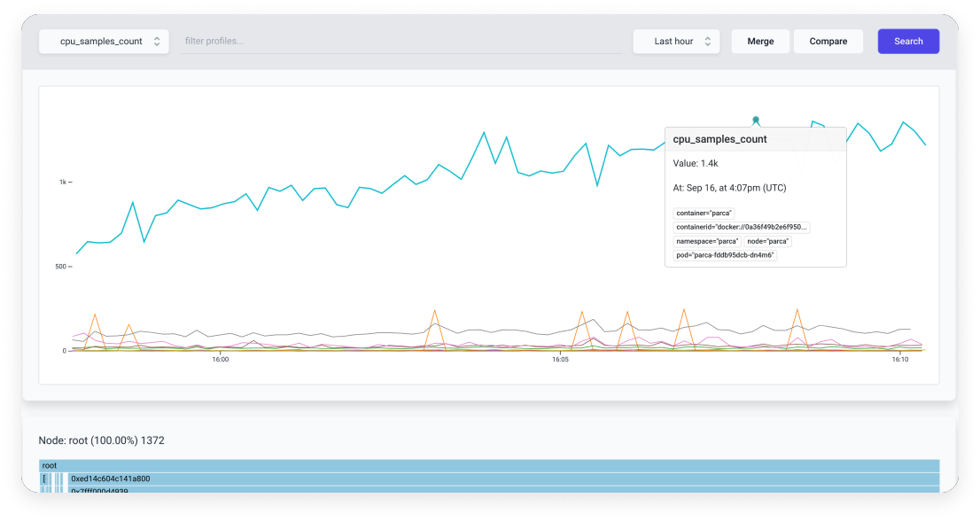Click the Value: 1.4k text in tooltip
The height and width of the screenshot is (521, 980).
click(696, 163)
